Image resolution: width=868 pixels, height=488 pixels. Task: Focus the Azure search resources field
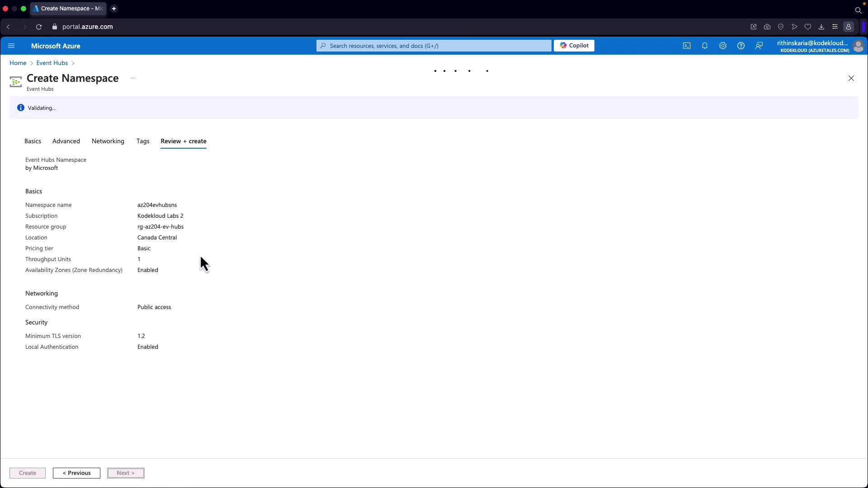pos(434,46)
